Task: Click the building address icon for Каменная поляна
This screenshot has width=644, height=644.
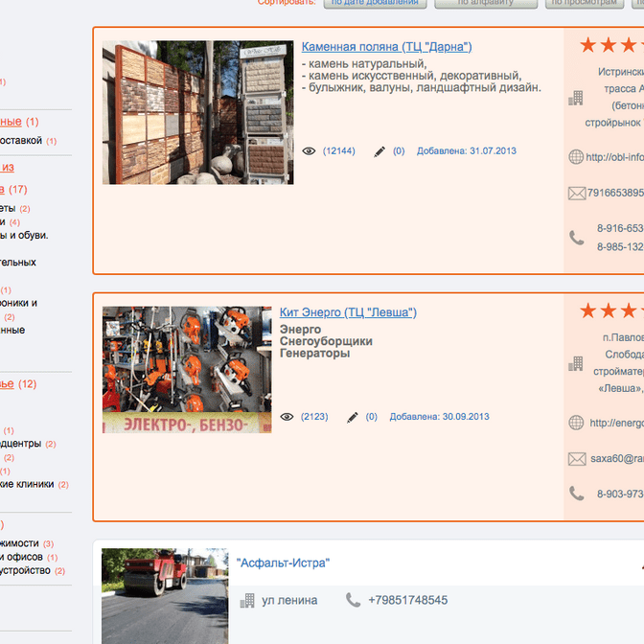Action: [576, 98]
